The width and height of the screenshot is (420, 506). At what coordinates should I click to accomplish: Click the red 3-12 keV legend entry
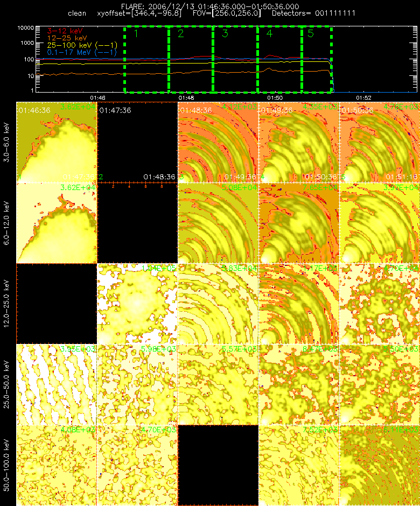pyautogui.click(x=65, y=31)
